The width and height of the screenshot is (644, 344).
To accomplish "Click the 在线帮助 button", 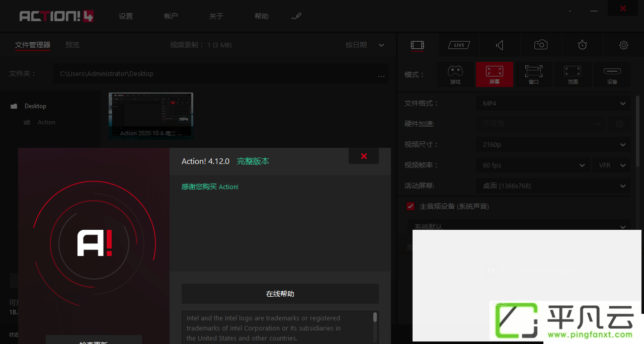I will [280, 294].
